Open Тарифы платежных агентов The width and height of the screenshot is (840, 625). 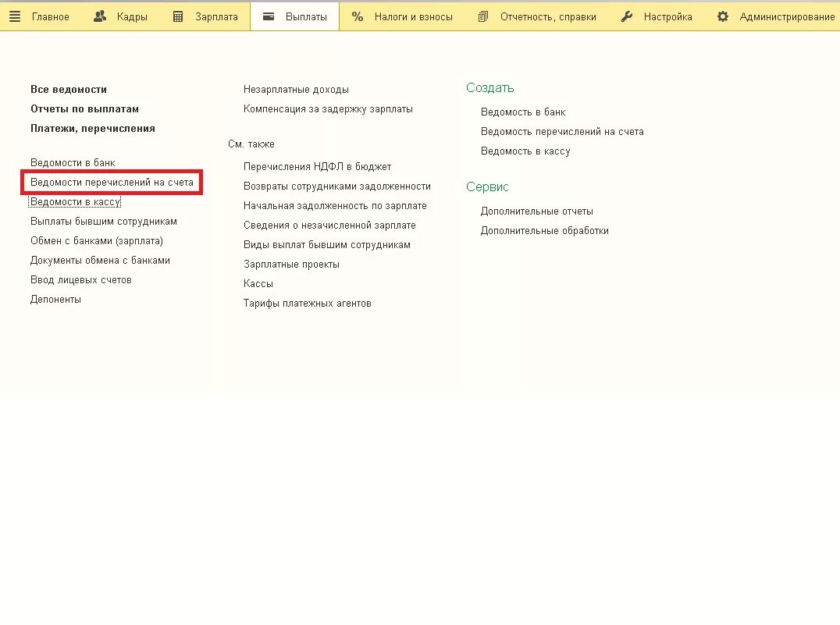tap(307, 303)
